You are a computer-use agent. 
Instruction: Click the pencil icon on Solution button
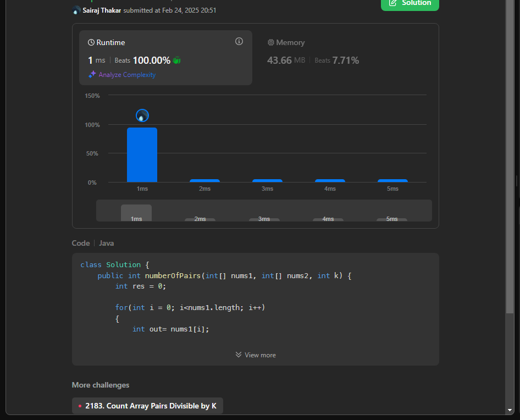[x=393, y=3]
